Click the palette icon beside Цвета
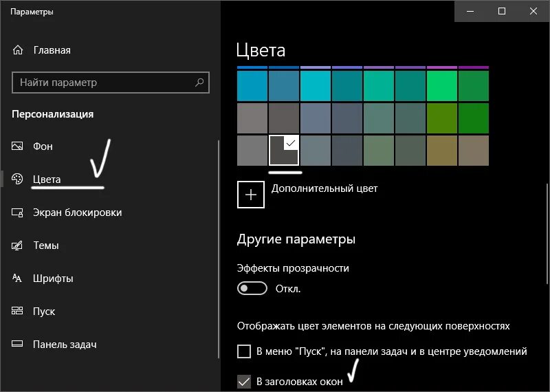Image resolution: width=550 pixels, height=392 pixels. 17,179
